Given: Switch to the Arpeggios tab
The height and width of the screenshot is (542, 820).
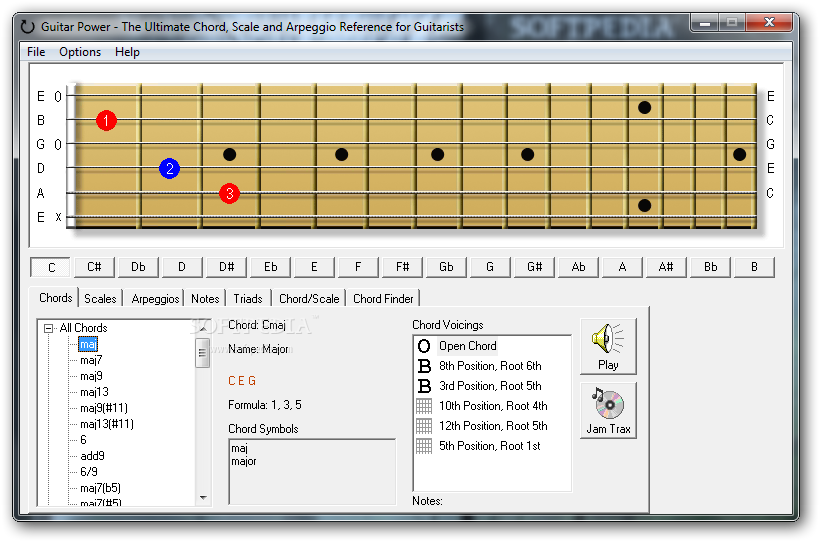Looking at the screenshot, I should 155,299.
